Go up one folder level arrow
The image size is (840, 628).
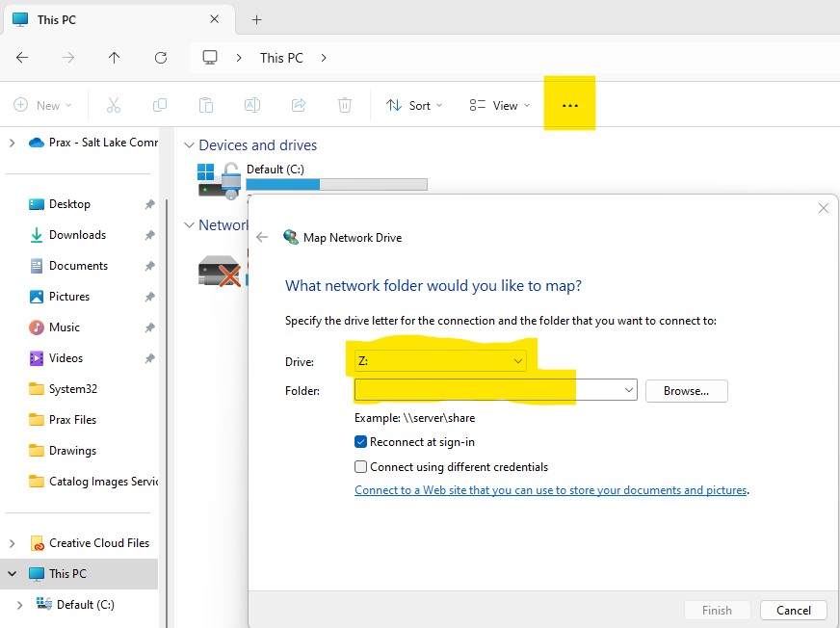pos(115,58)
